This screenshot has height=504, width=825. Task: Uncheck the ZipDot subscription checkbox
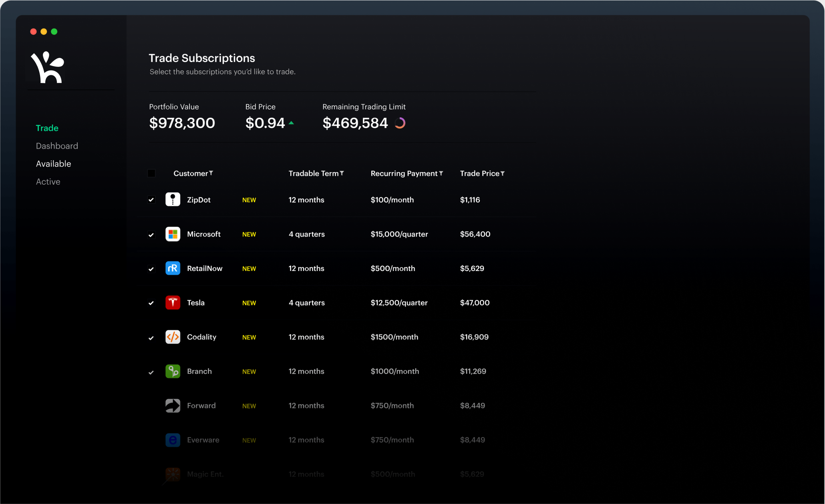151,200
